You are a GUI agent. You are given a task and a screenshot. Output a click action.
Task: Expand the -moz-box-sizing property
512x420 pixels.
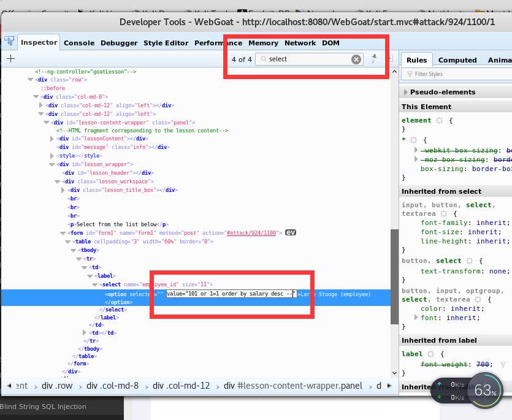[416, 159]
